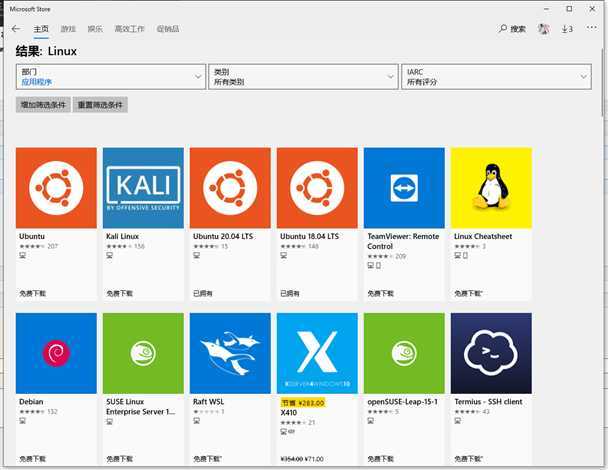608x470 pixels.
Task: Open the Ubuntu 20.04 LTS app icon
Action: pyautogui.click(x=230, y=188)
